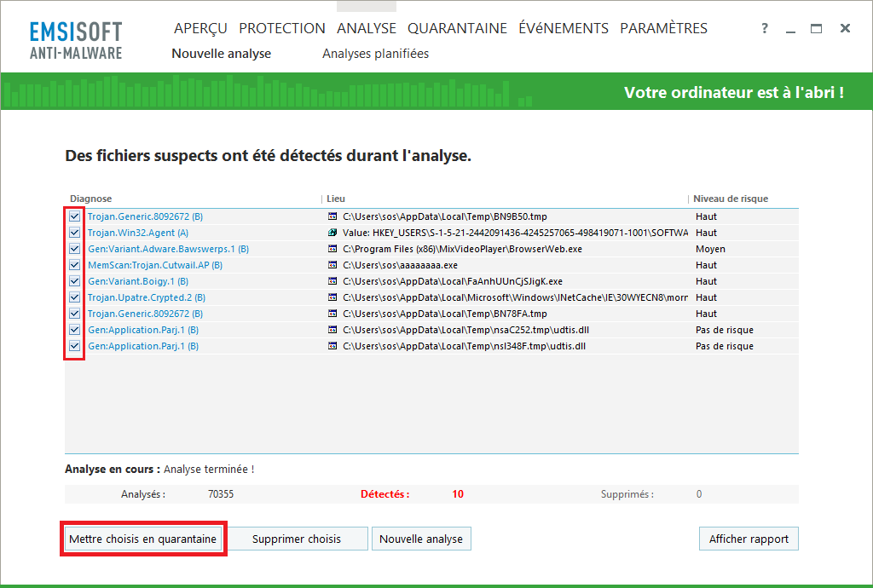Click file icon beside BrowserWeb.exe path
The image size is (873, 588).
click(x=333, y=249)
